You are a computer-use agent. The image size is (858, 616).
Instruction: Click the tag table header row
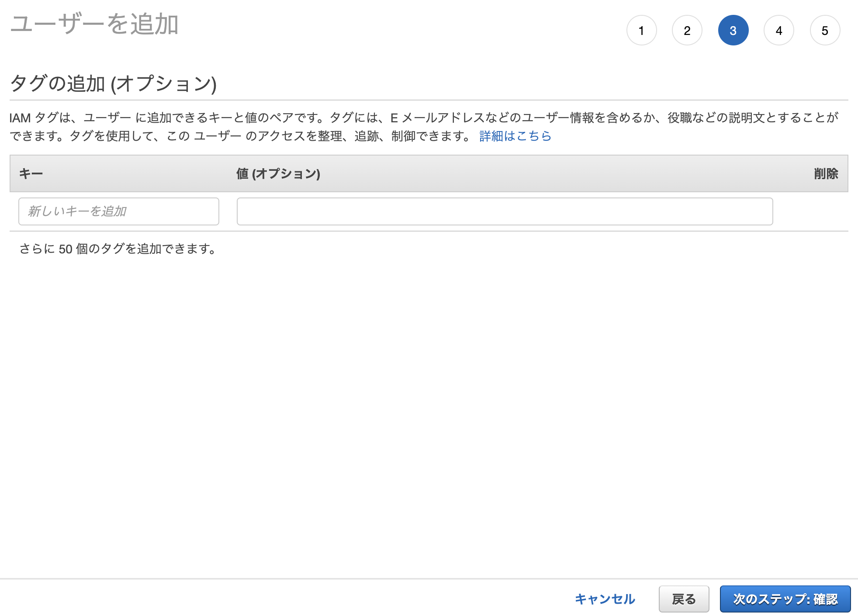click(428, 173)
